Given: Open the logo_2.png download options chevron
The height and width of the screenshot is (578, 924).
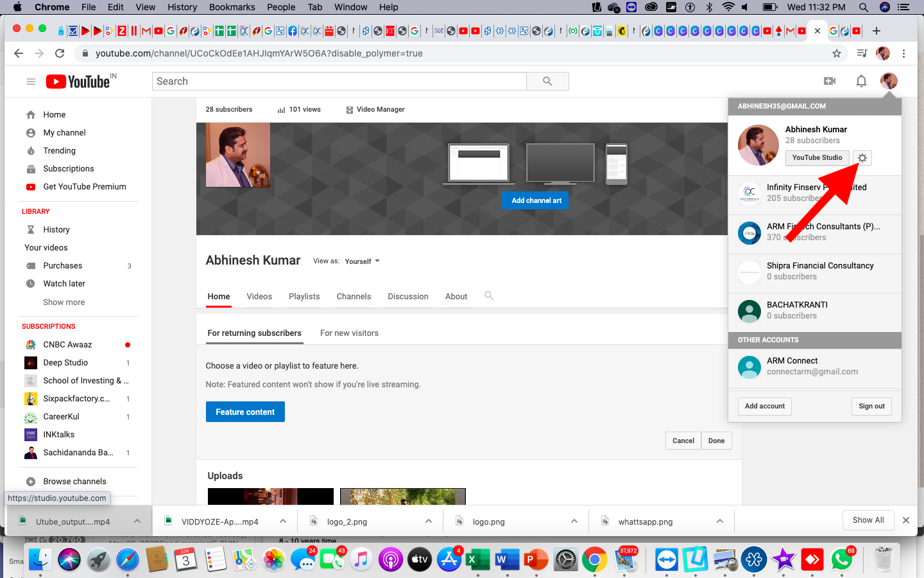Looking at the screenshot, I should [429, 521].
